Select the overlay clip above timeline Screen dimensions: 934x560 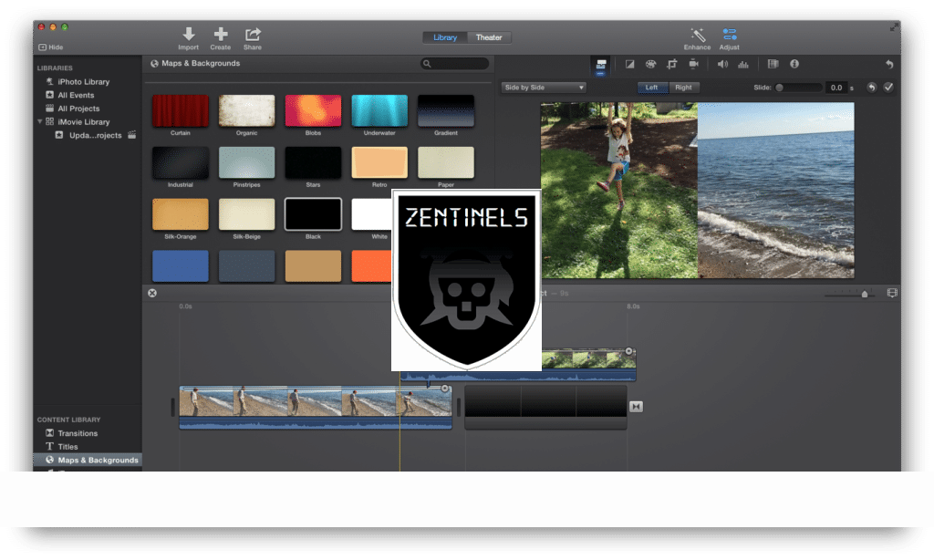588,365
